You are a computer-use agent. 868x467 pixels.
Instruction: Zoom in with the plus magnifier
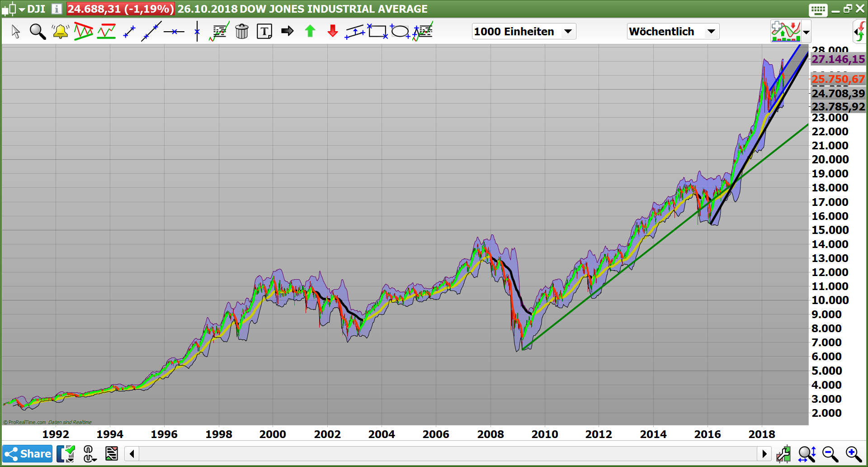[x=854, y=453]
